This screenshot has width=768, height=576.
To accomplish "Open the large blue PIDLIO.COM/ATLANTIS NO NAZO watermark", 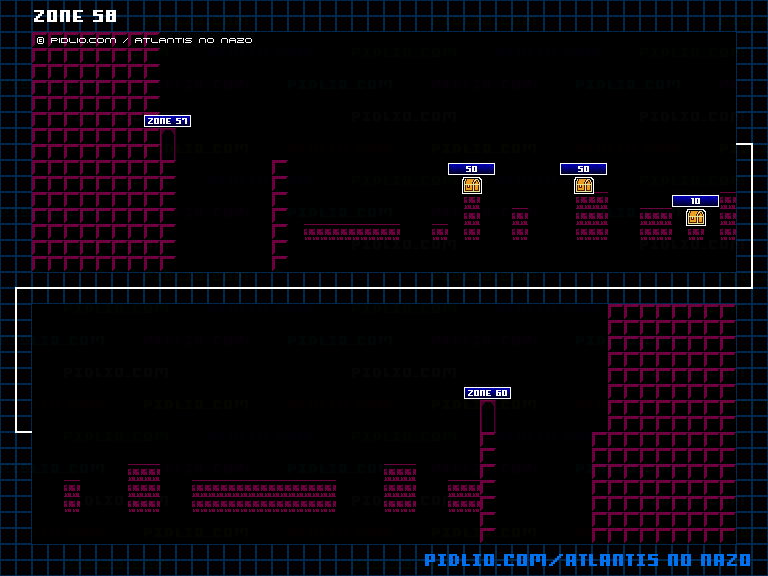I will click(590, 560).
